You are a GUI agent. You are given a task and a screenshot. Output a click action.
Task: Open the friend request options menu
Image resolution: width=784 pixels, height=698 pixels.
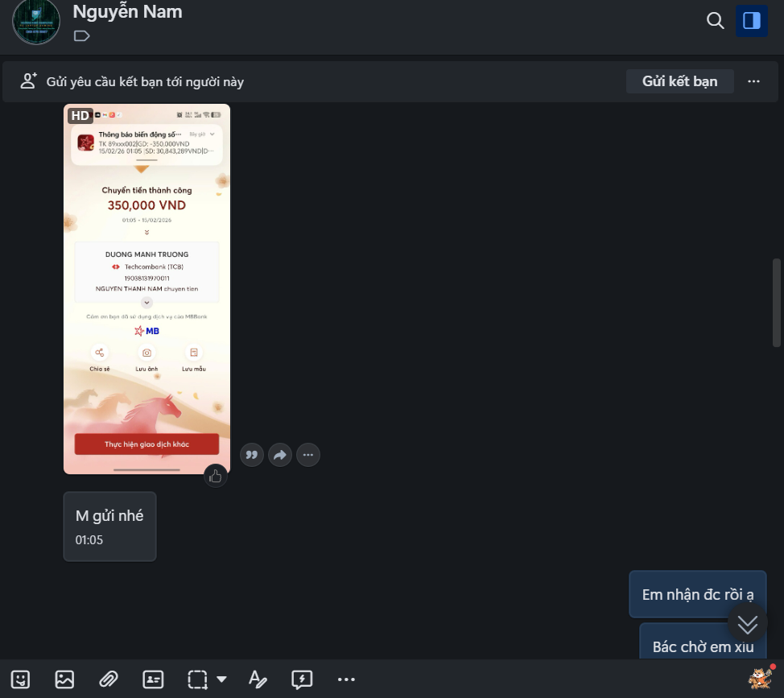753,81
